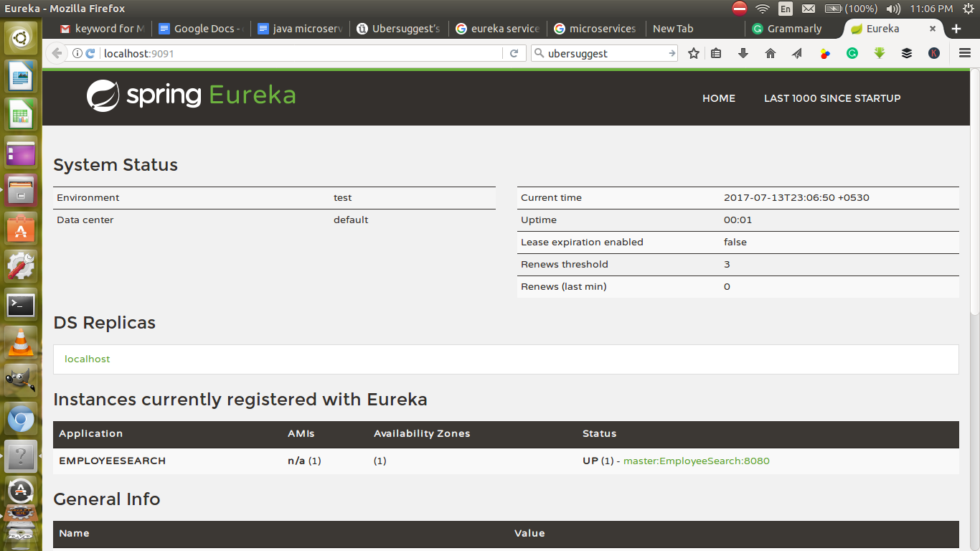Click the page vertical scrollbar
980x551 pixels.
click(x=974, y=190)
